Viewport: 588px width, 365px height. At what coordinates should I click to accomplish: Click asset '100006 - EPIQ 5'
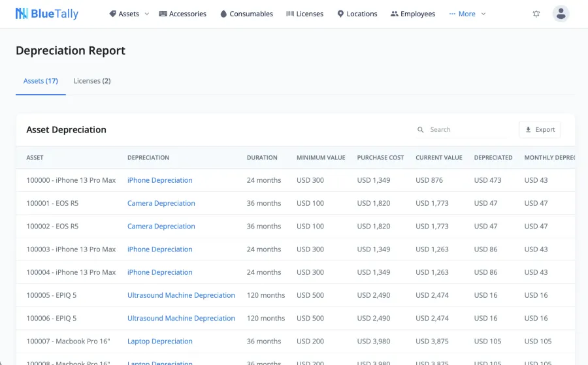[52, 318]
